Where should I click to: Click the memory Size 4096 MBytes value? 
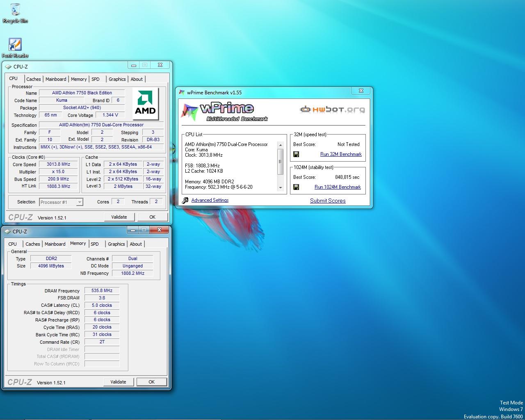pyautogui.click(x=51, y=266)
